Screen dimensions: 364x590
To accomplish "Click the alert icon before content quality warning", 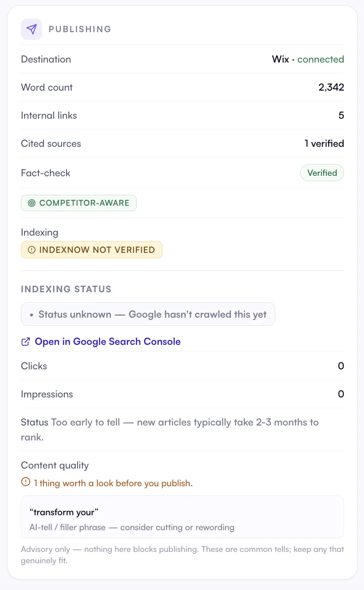I will [26, 483].
